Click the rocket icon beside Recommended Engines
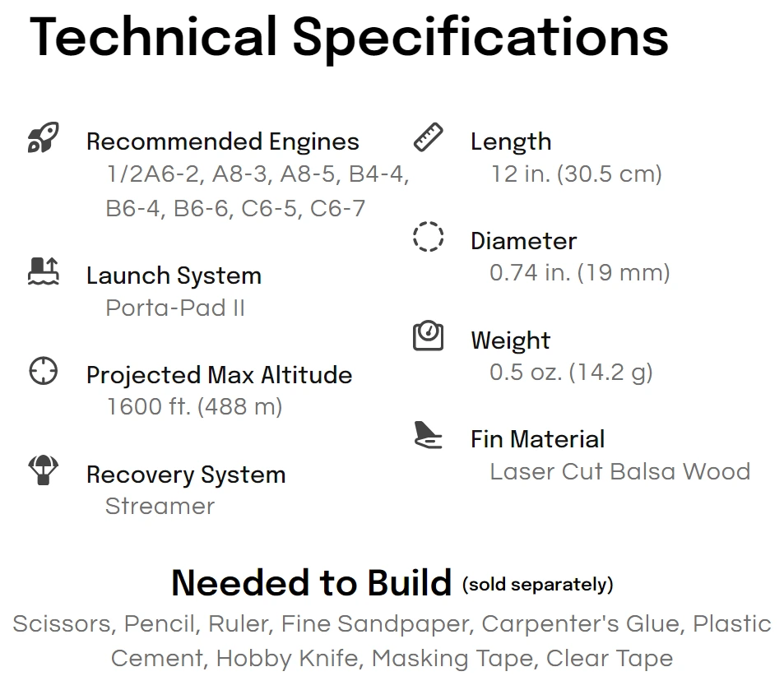This screenshot has height=690, width=784. pos(43,137)
